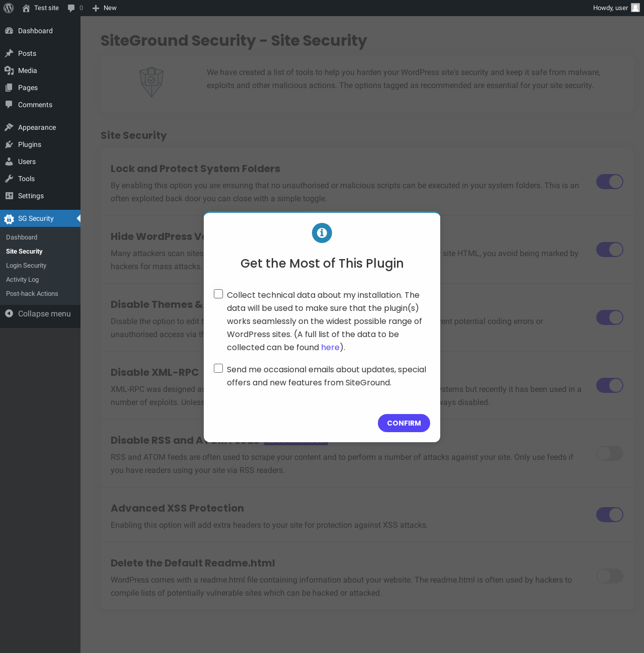Click the user avatar thumbnail
This screenshot has width=644, height=653.
click(x=635, y=8)
